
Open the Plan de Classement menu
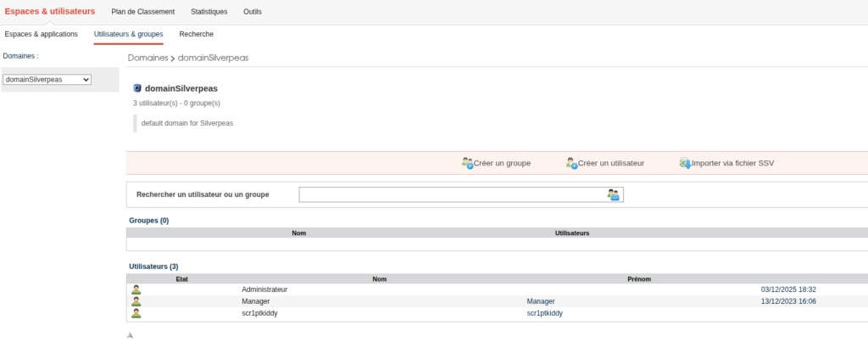click(x=143, y=12)
